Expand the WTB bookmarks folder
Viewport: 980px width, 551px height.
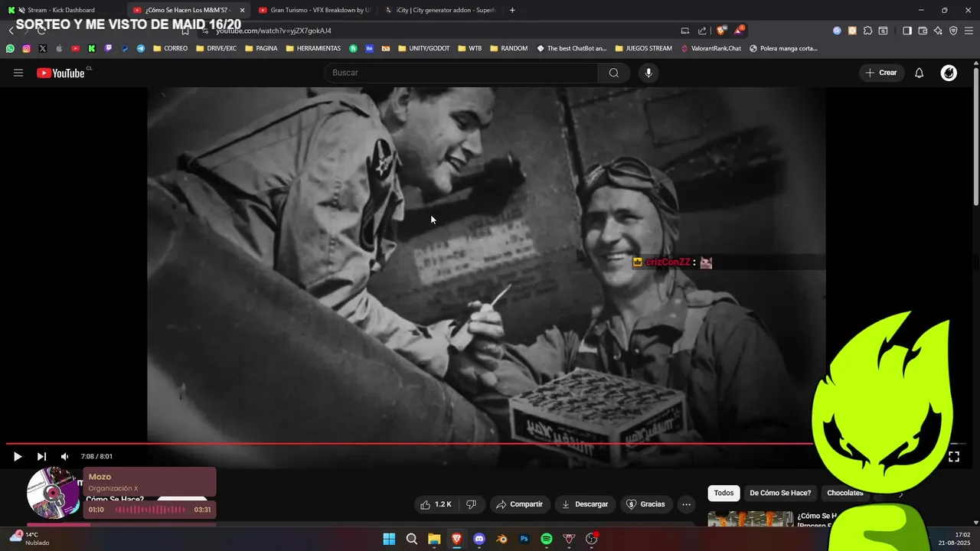pyautogui.click(x=470, y=48)
